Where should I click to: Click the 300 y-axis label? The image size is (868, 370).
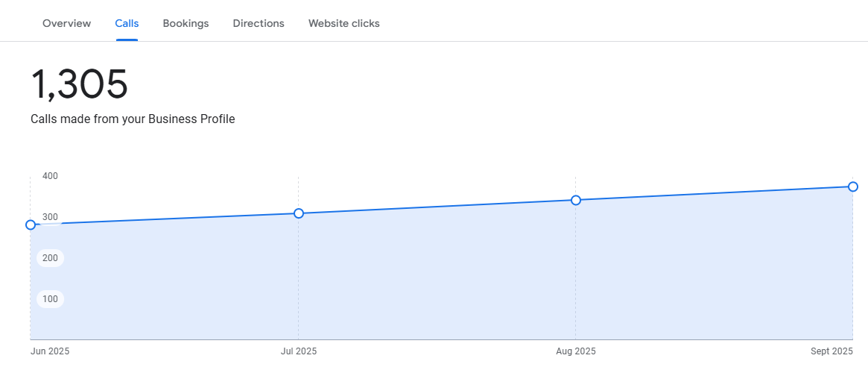click(51, 217)
